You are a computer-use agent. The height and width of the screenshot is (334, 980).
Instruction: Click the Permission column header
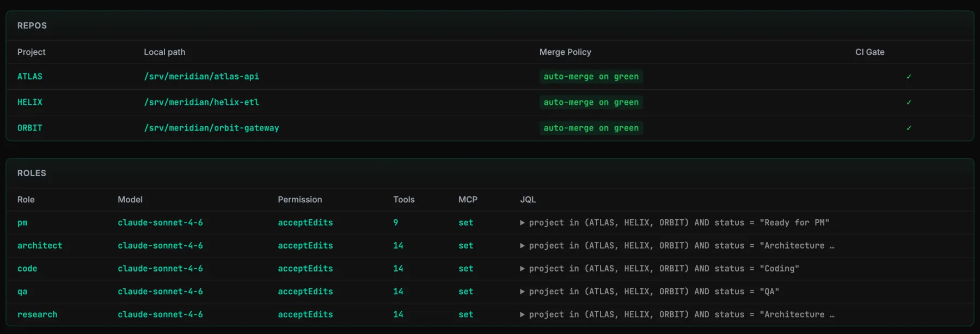[300, 200]
